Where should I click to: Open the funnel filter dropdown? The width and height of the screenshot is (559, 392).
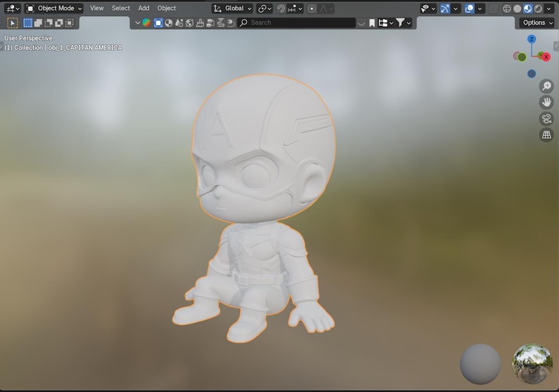tap(403, 23)
